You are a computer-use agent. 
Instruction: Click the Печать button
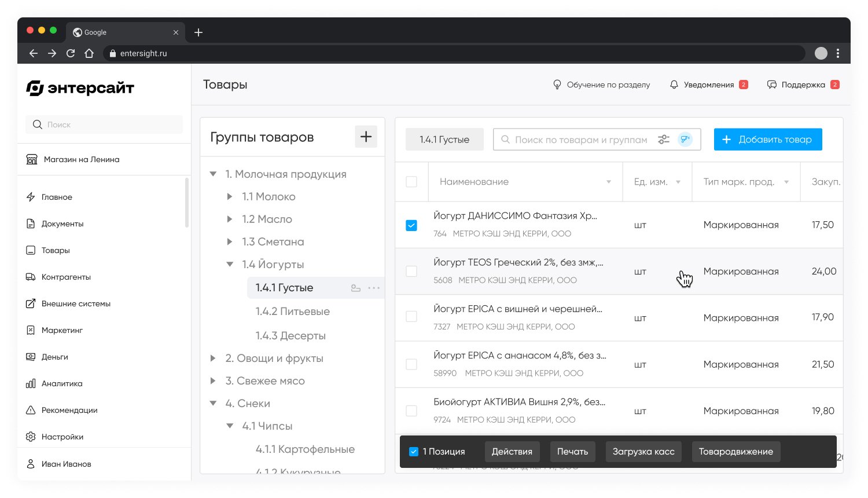[572, 452]
